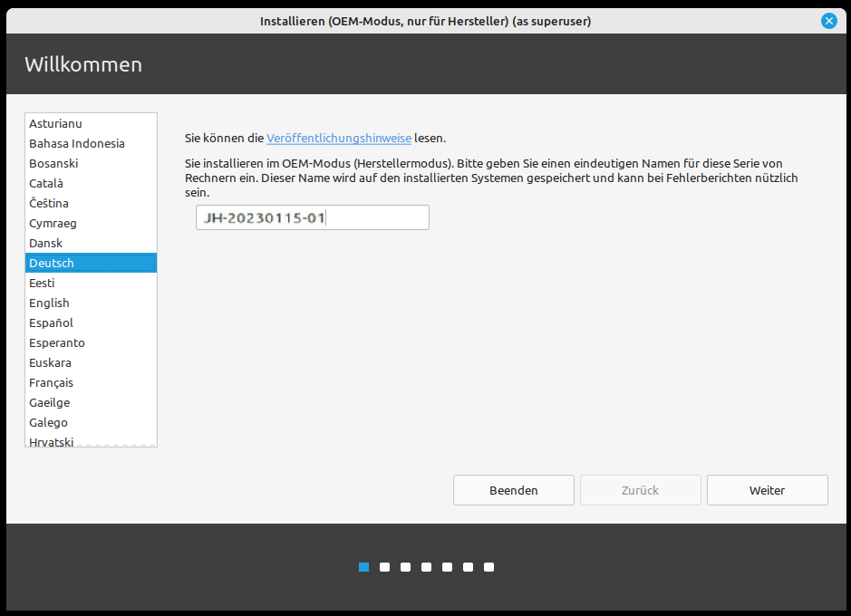Select Dansk language option
The image size is (851, 616).
(x=45, y=243)
